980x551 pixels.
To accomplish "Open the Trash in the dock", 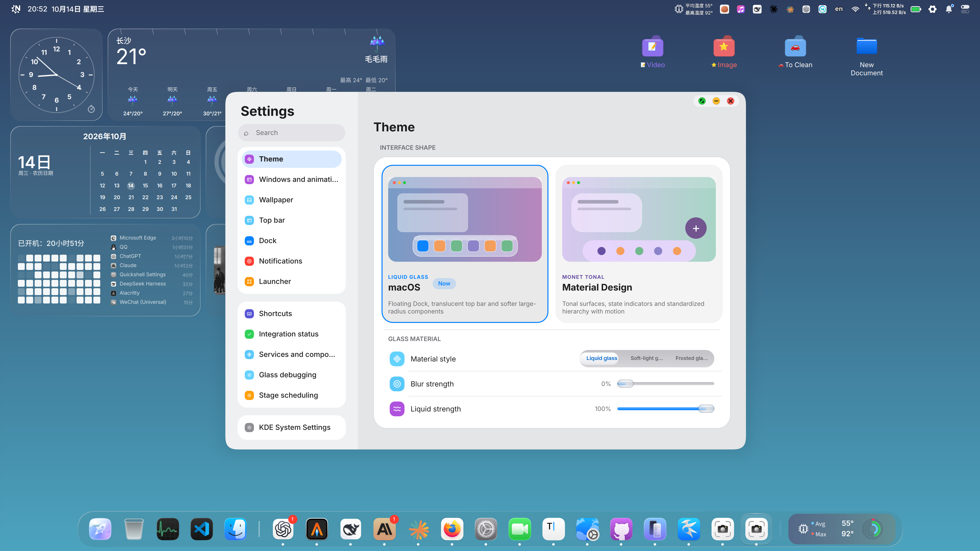I will pyautogui.click(x=134, y=529).
